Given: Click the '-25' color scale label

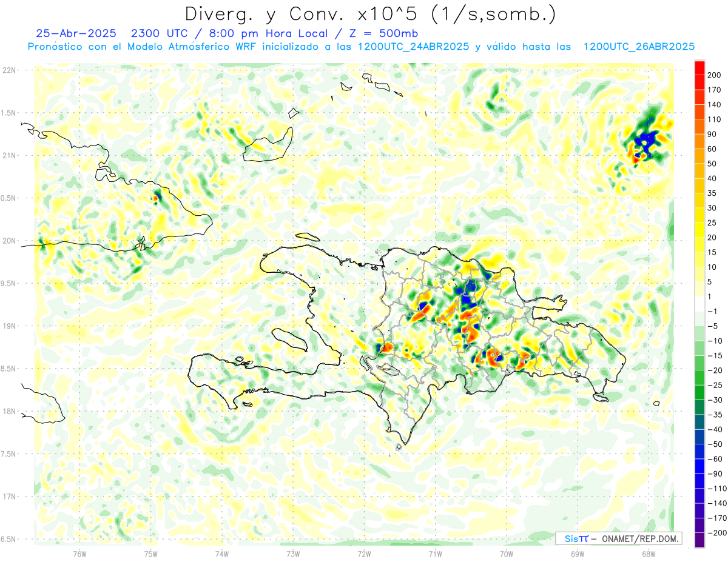Looking at the screenshot, I should tap(715, 385).
